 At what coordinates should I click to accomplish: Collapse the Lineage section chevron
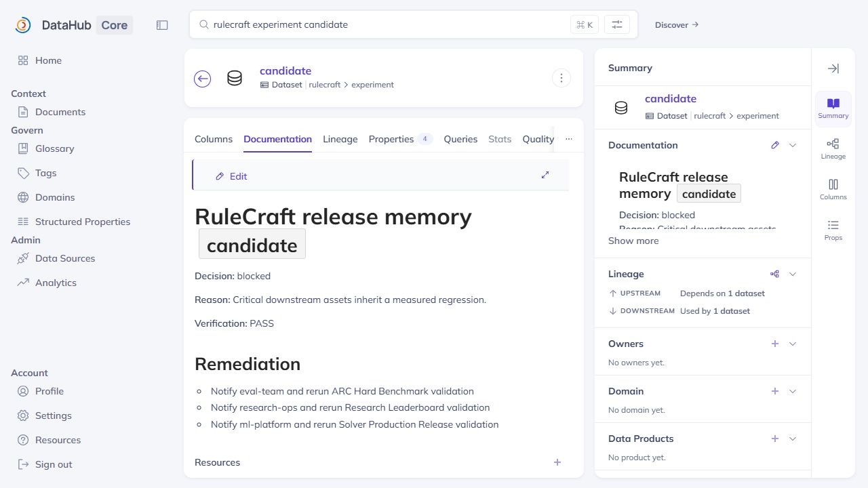(x=793, y=274)
